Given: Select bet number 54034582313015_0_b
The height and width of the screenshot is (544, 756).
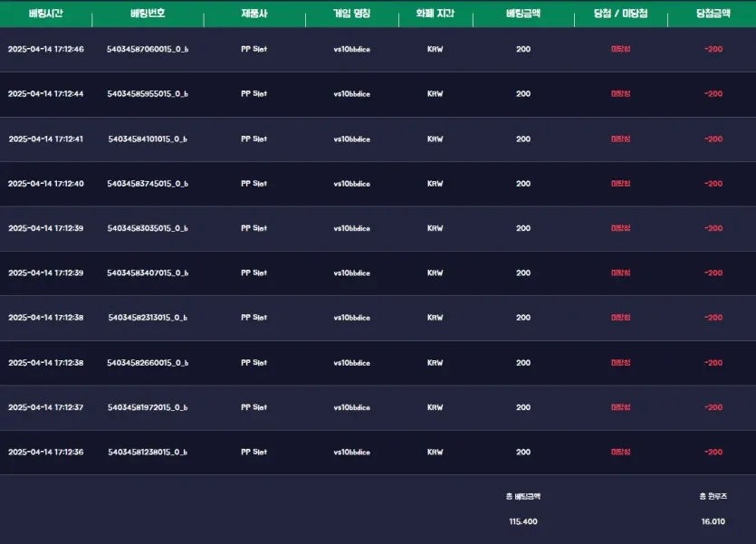Looking at the screenshot, I should [x=148, y=318].
